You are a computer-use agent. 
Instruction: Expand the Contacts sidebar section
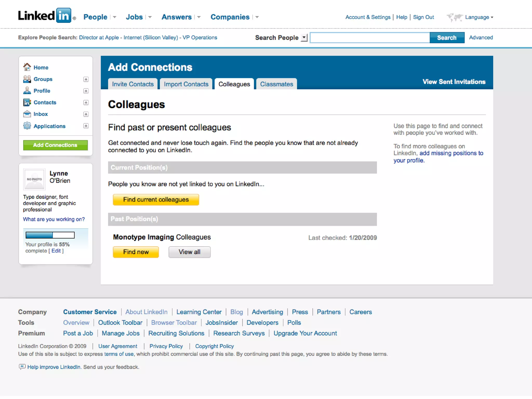tap(86, 103)
